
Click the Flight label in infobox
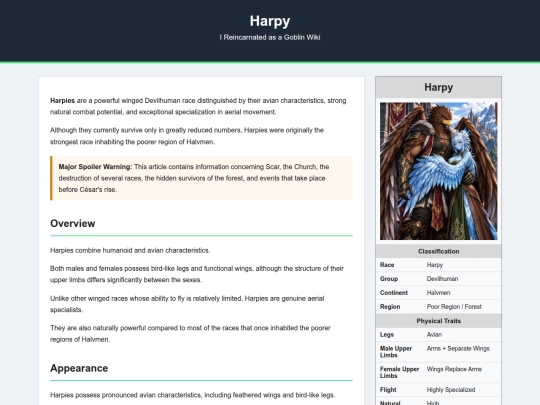(x=388, y=390)
